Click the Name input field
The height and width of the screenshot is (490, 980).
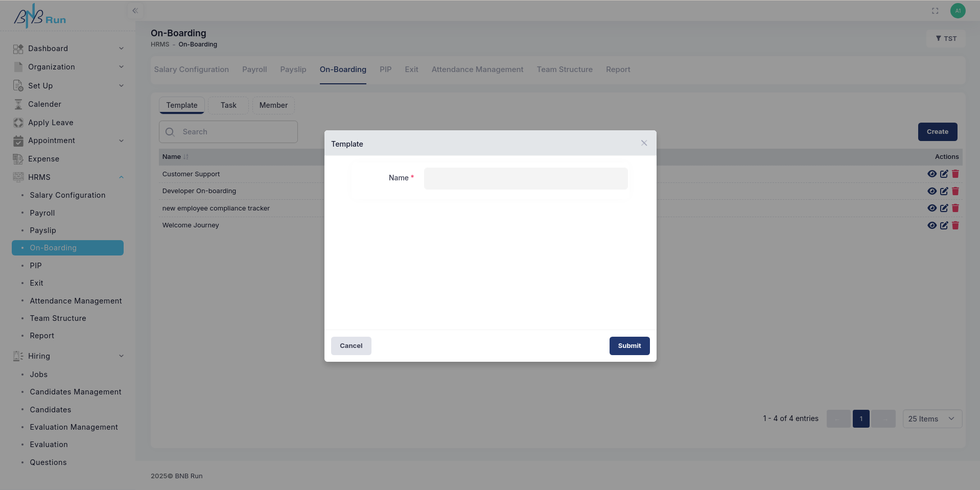tap(525, 179)
